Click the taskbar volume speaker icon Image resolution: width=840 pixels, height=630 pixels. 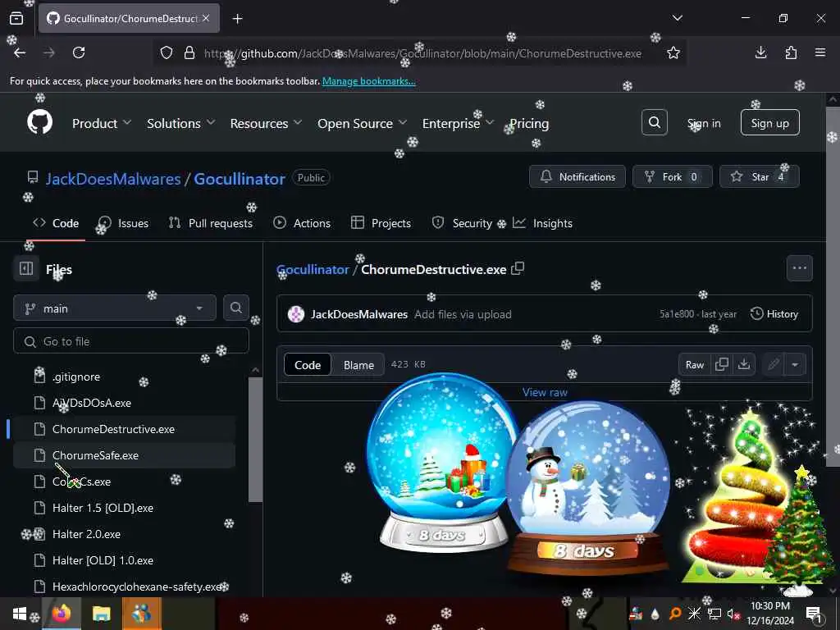pyautogui.click(x=733, y=614)
